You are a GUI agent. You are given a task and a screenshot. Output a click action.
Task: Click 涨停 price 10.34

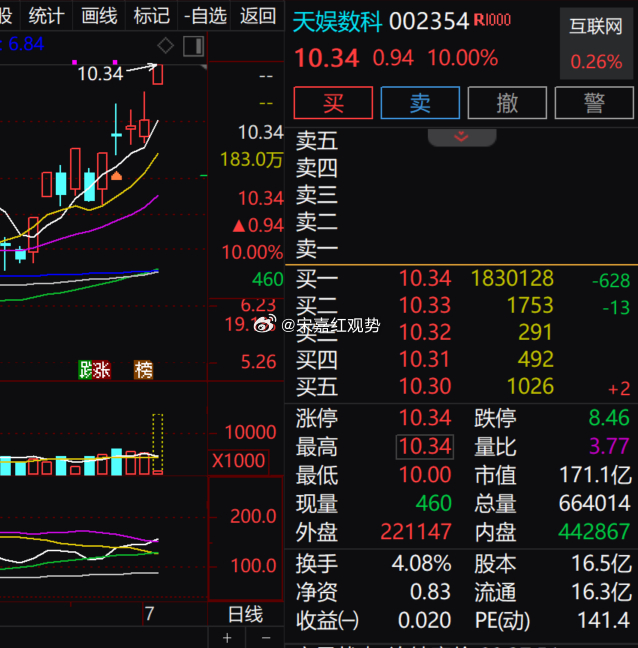[x=425, y=418]
